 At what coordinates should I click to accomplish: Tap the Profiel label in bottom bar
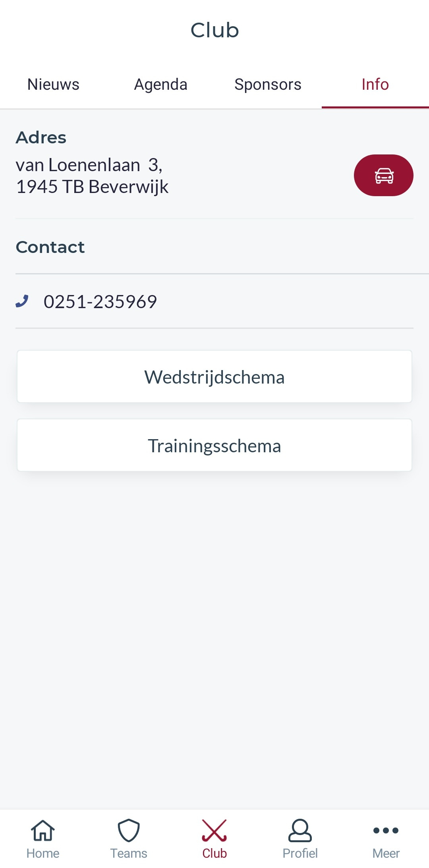click(300, 853)
